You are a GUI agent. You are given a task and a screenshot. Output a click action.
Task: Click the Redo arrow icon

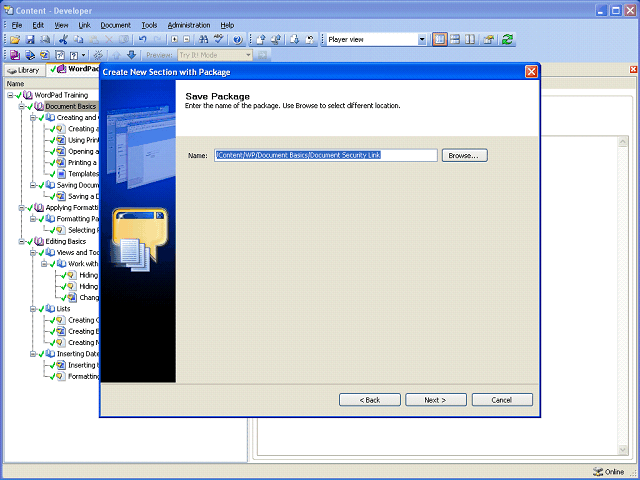click(x=158, y=40)
